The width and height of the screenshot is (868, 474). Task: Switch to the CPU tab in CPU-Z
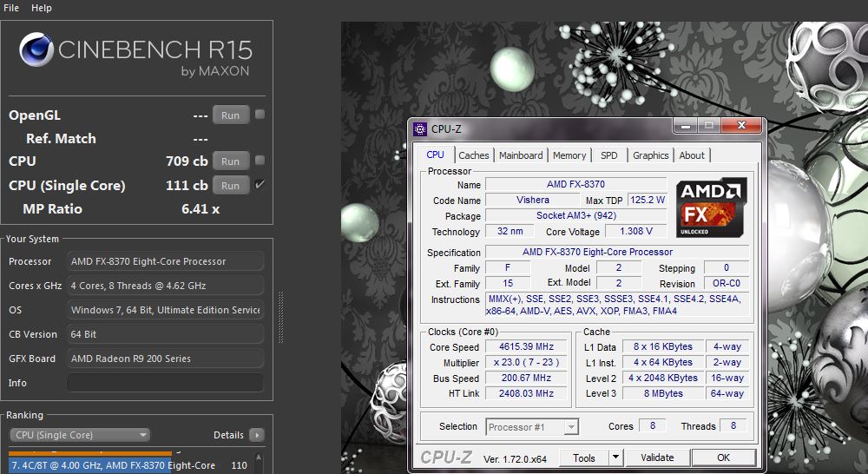click(435, 155)
